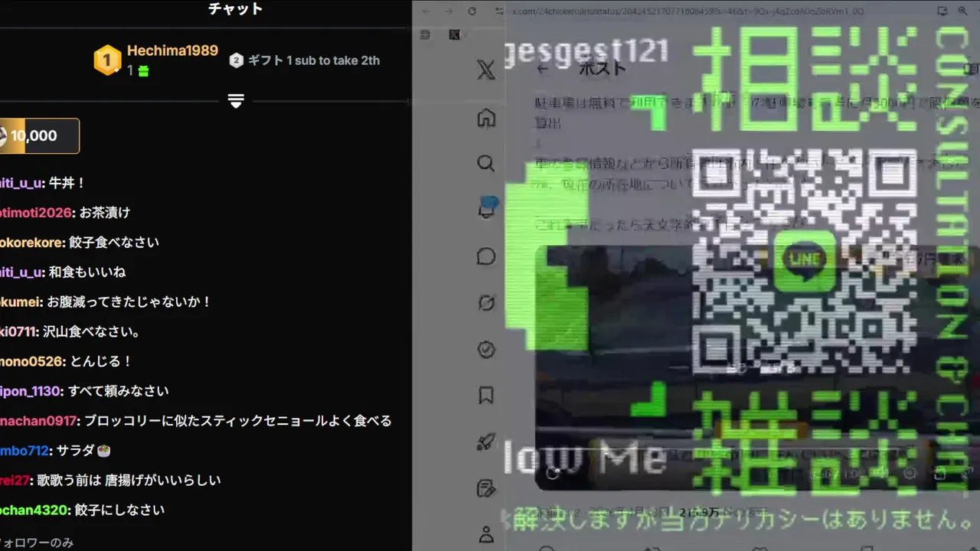This screenshot has width=980, height=551.
Task: Expand the chat leaderboard chevron
Action: 236,101
